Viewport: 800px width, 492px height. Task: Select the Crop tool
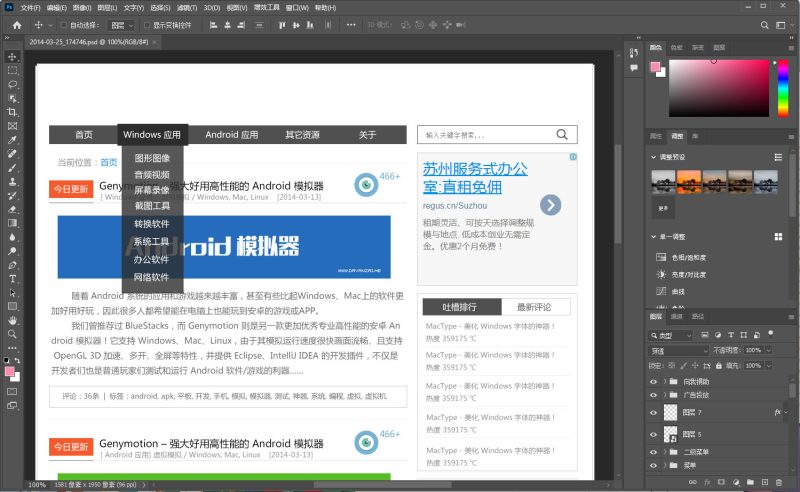point(12,112)
